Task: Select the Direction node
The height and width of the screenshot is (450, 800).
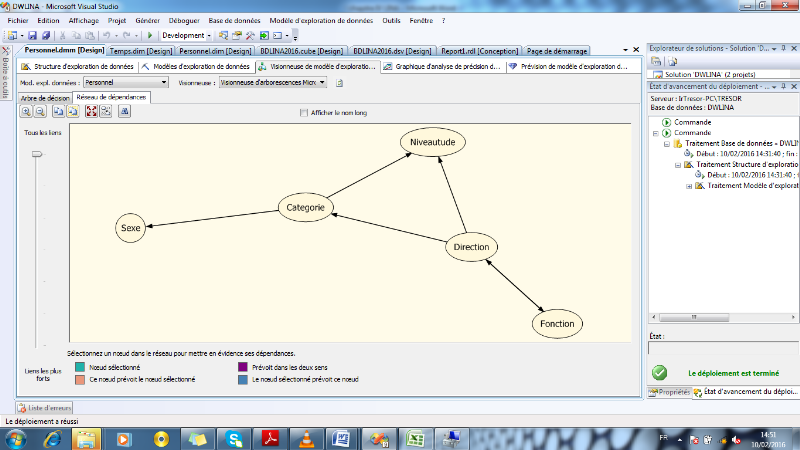Action: 471,247
